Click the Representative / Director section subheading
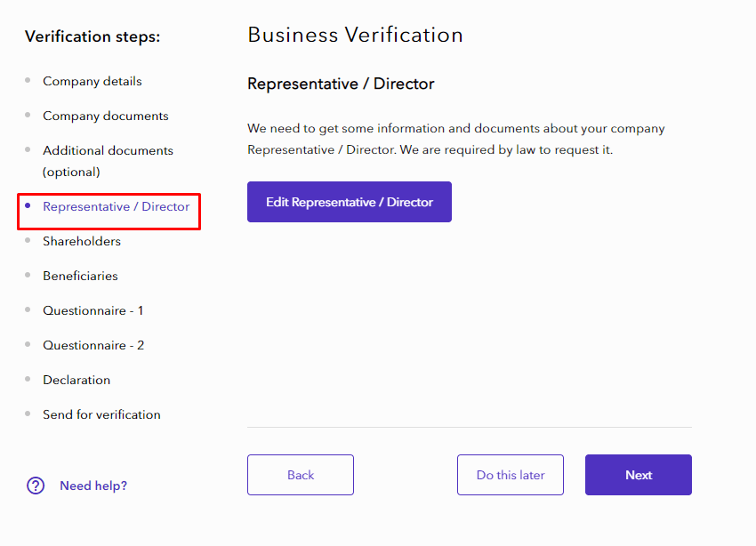756x546 pixels. click(341, 84)
